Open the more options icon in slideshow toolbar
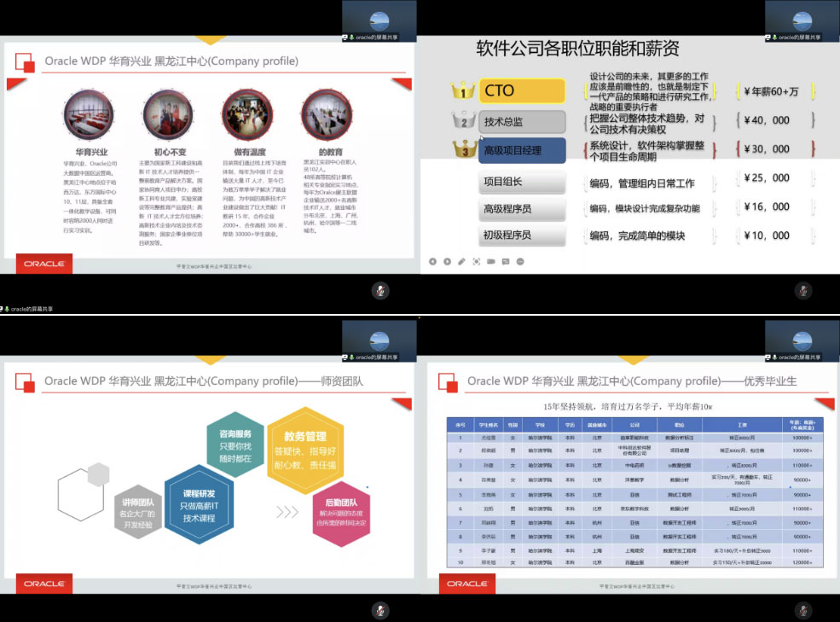The image size is (840, 622). [520, 261]
